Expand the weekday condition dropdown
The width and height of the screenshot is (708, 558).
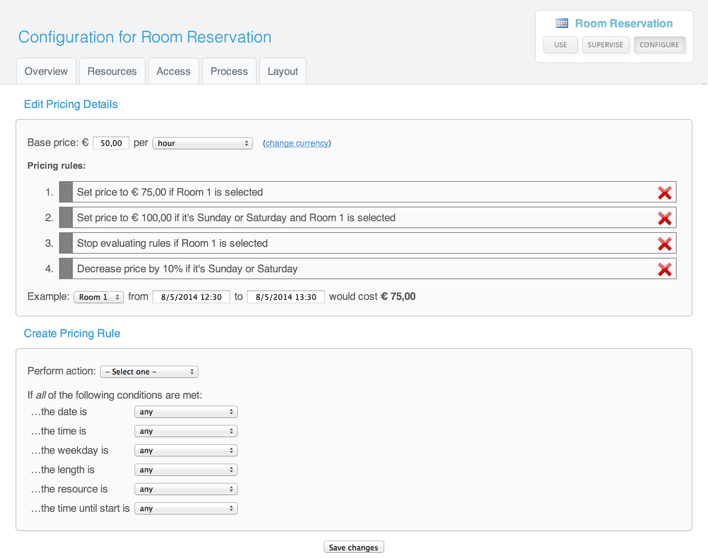(186, 451)
